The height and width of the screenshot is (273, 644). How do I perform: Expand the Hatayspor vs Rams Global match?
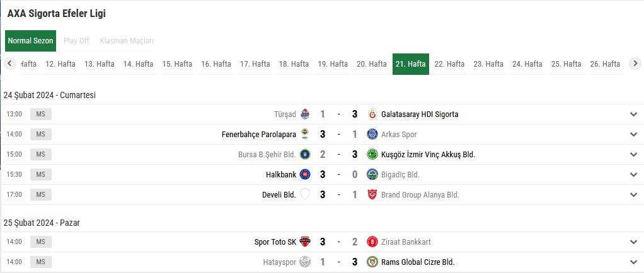[633, 262]
